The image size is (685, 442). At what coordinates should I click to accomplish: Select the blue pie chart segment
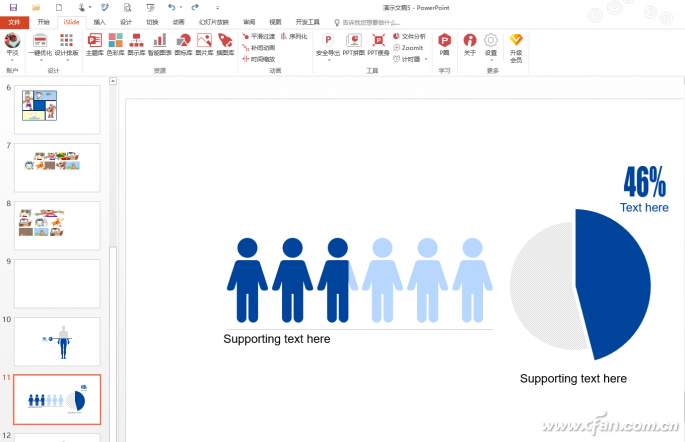[x=612, y=284]
